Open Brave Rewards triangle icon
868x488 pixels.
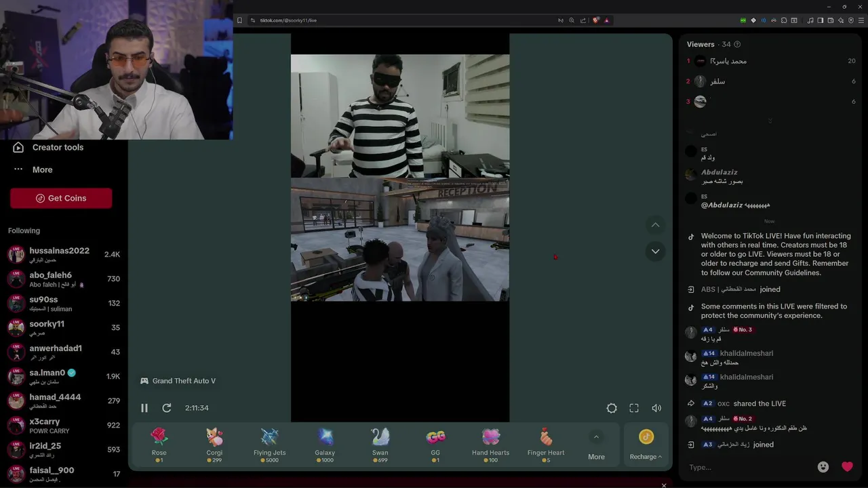(606, 20)
